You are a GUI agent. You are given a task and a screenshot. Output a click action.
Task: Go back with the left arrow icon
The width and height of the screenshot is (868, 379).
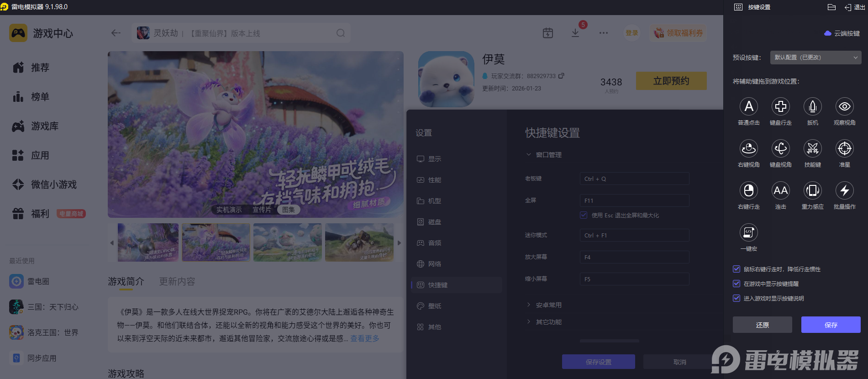tap(116, 33)
